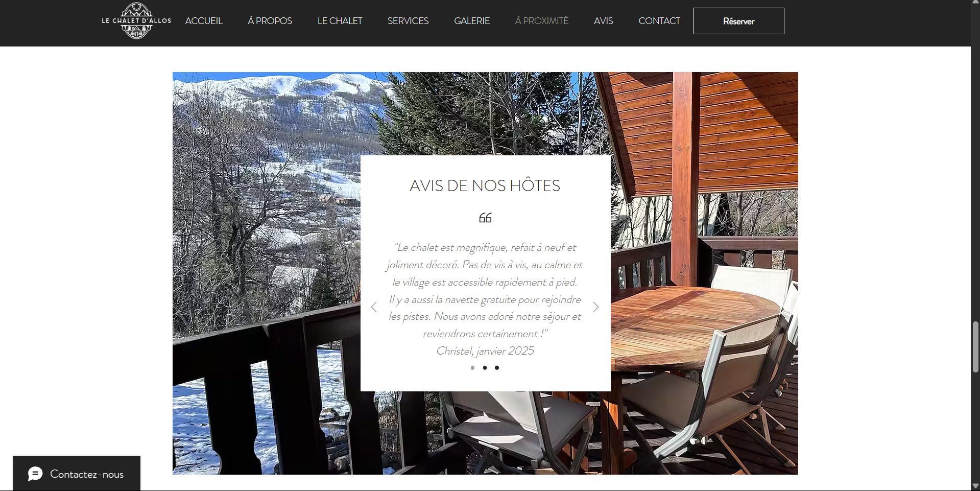Select the first review slide dot
Image resolution: width=980 pixels, height=491 pixels.
coord(473,368)
